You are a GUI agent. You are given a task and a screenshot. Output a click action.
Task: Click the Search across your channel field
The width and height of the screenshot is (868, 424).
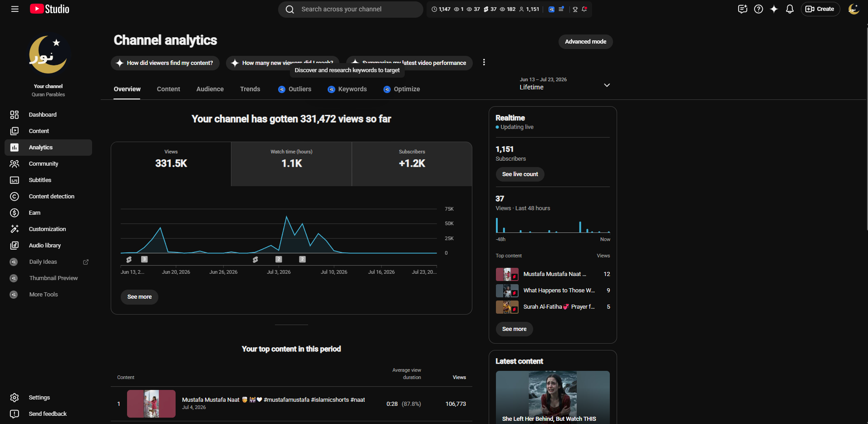[350, 9]
